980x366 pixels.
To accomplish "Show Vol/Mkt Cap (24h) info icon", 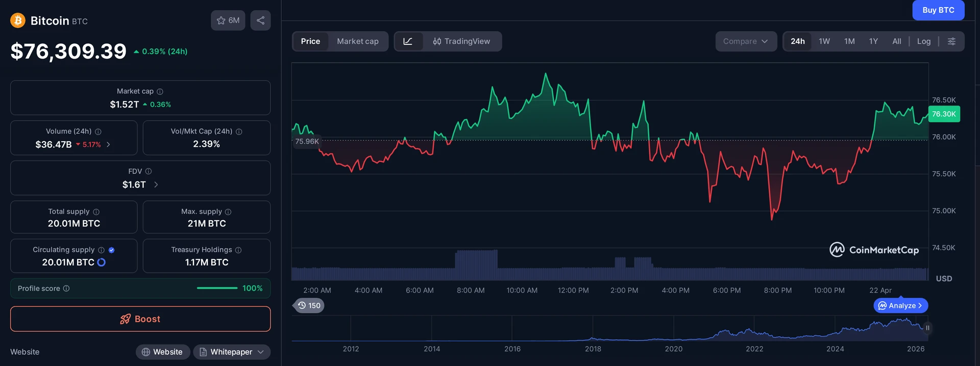I will pyautogui.click(x=239, y=132).
